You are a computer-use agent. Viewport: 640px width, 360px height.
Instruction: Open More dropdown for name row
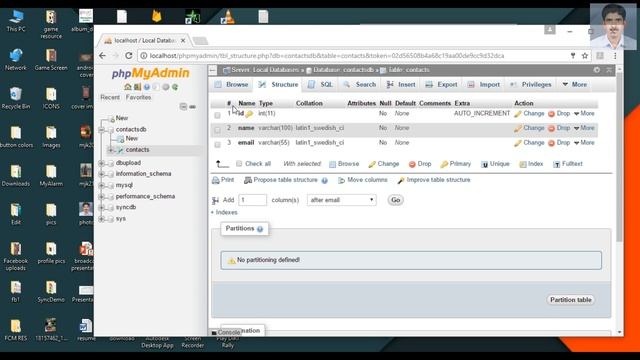click(584, 128)
